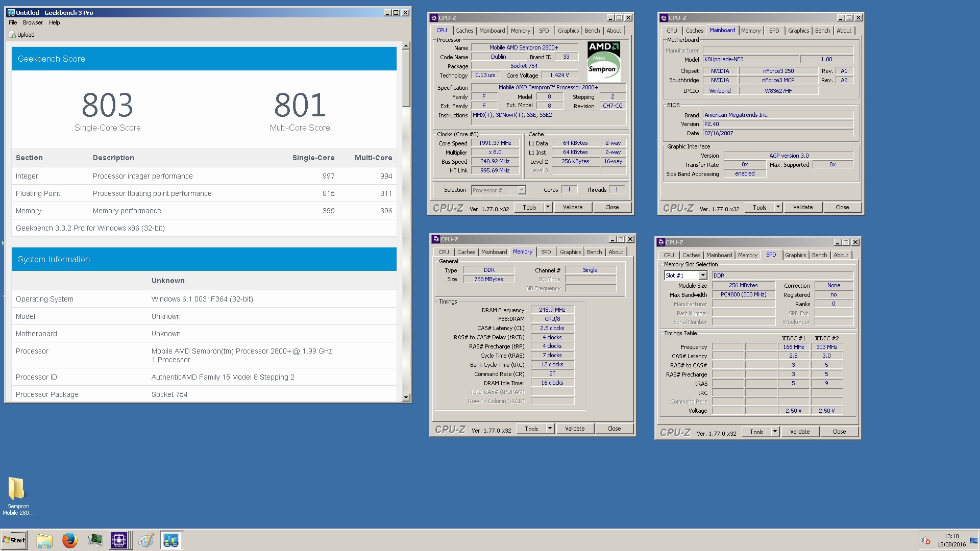
Task: Expand Tools dropdown arrow in CPU-Z CPU window
Action: coord(548,207)
